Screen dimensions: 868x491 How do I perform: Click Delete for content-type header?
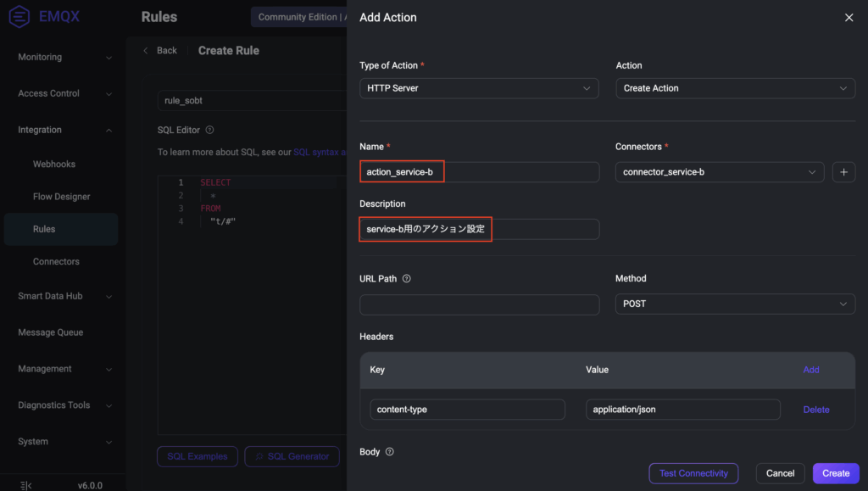coord(816,410)
